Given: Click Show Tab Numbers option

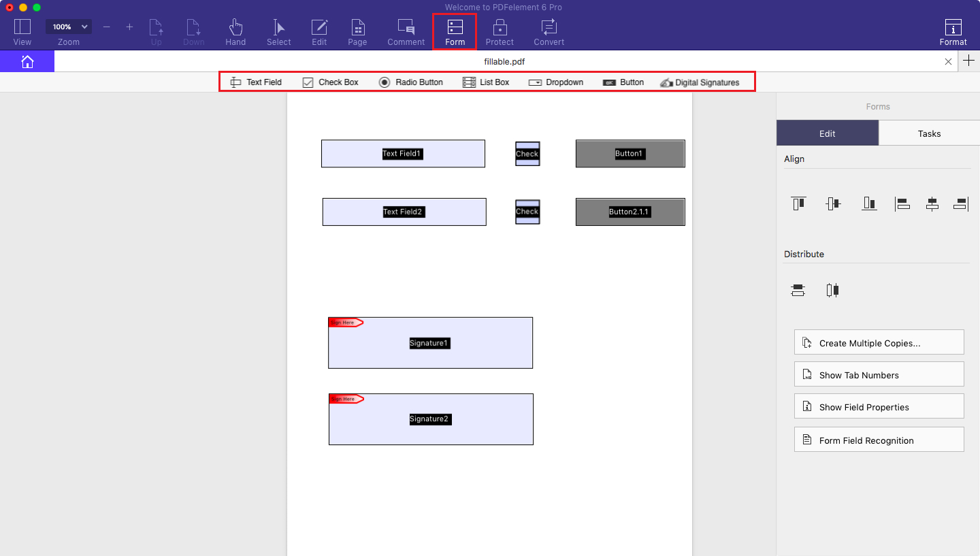Looking at the screenshot, I should pyautogui.click(x=879, y=374).
